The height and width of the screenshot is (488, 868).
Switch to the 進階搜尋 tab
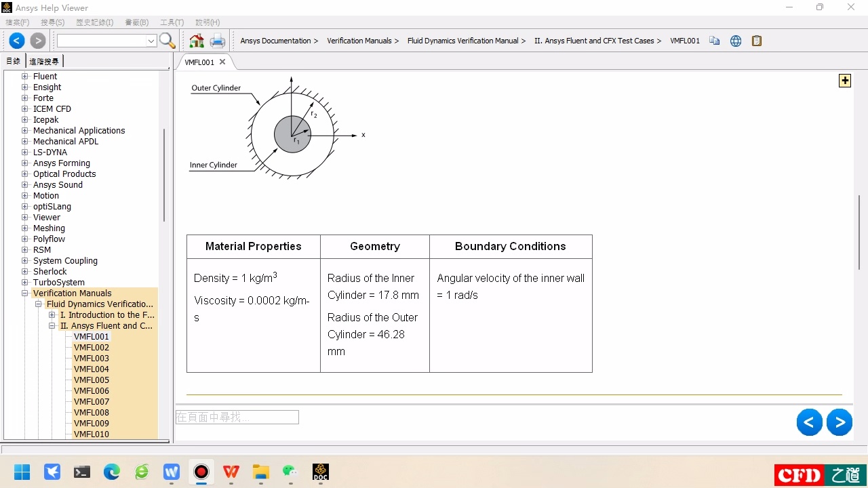click(x=44, y=61)
